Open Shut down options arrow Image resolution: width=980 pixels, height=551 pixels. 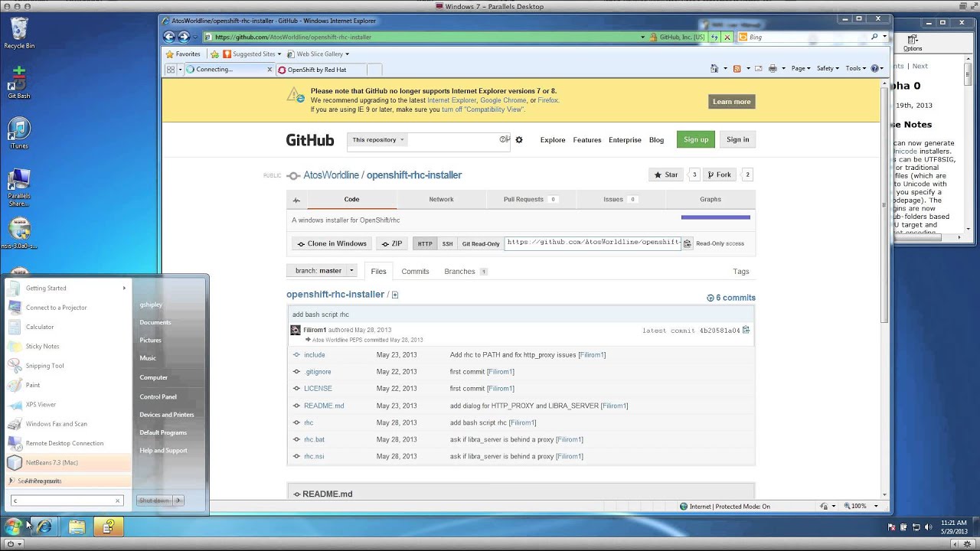[x=178, y=500]
